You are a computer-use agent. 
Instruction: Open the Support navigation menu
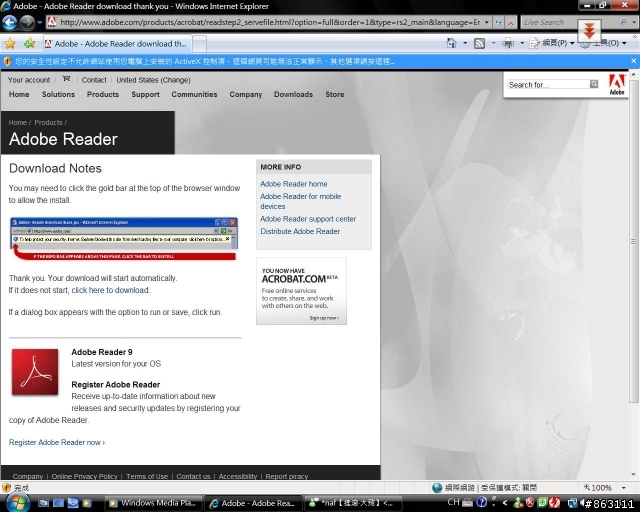click(x=145, y=94)
